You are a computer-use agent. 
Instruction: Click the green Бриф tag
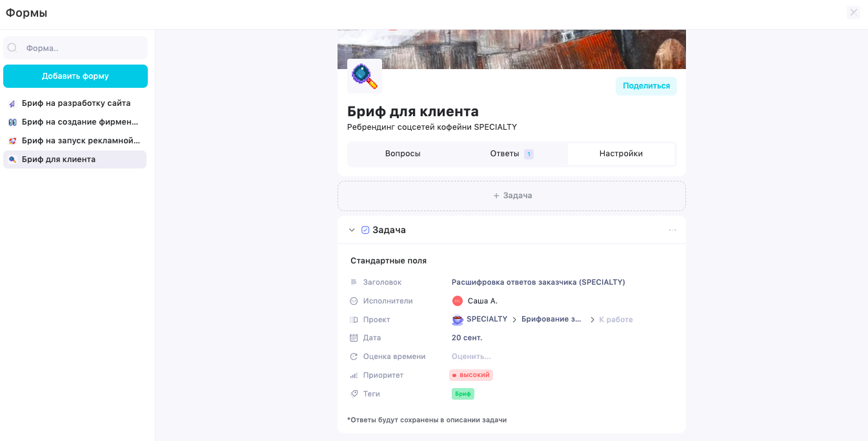[x=462, y=393]
